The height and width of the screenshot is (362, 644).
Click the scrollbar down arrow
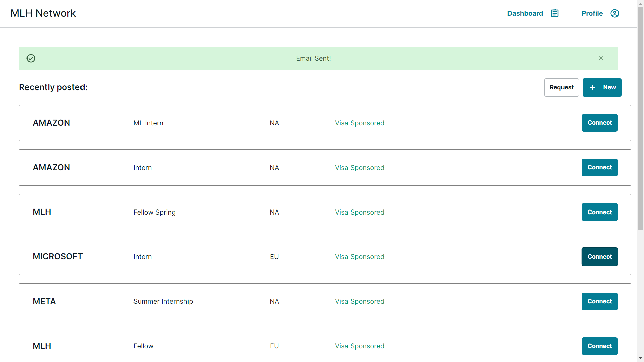click(x=640, y=358)
